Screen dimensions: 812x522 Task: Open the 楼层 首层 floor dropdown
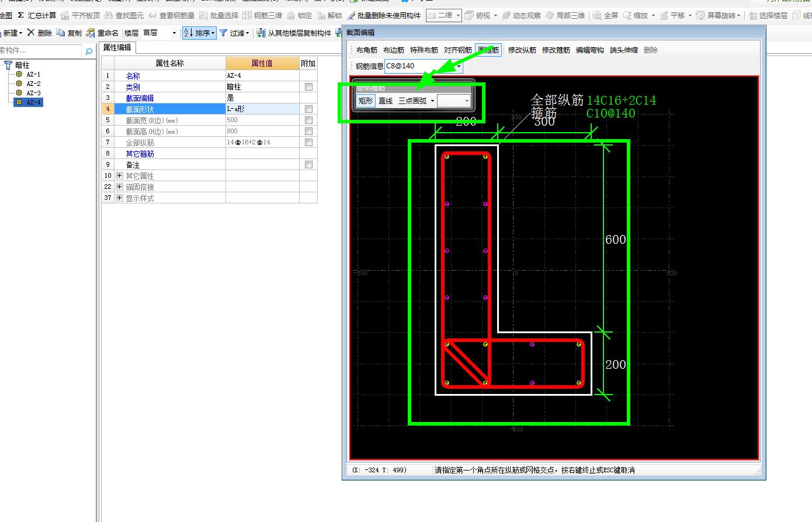pos(174,33)
